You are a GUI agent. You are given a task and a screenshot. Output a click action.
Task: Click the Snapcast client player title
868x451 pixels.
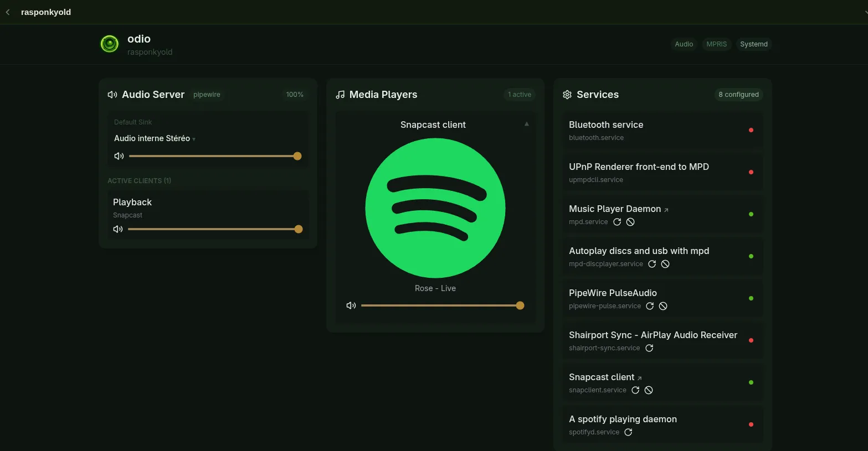pyautogui.click(x=433, y=125)
